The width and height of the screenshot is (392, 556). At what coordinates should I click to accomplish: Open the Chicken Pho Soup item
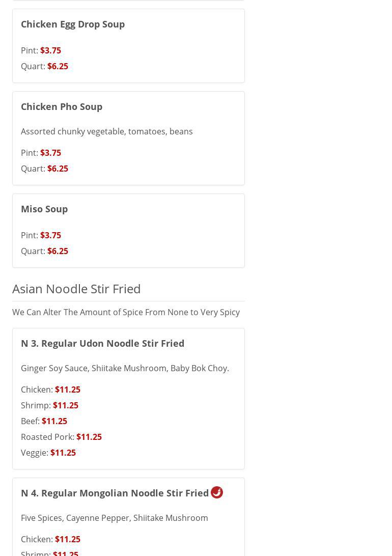[x=62, y=106]
